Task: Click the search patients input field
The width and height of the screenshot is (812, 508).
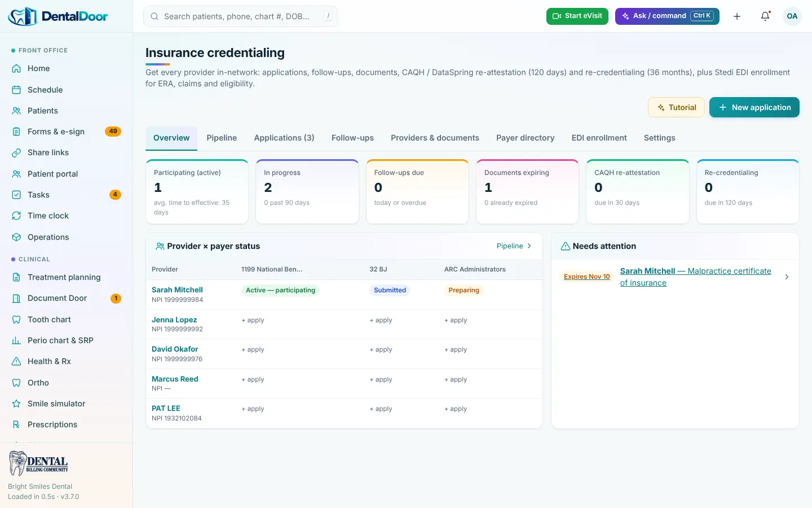Action: [241, 16]
